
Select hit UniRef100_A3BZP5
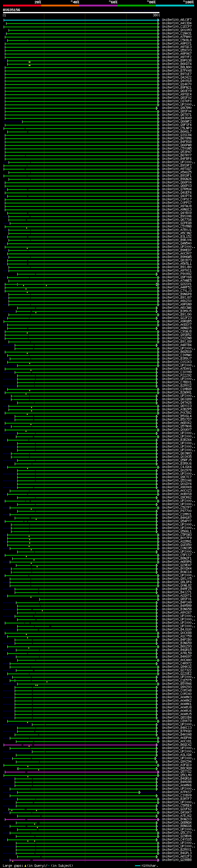pyautogui.click(x=177, y=409)
